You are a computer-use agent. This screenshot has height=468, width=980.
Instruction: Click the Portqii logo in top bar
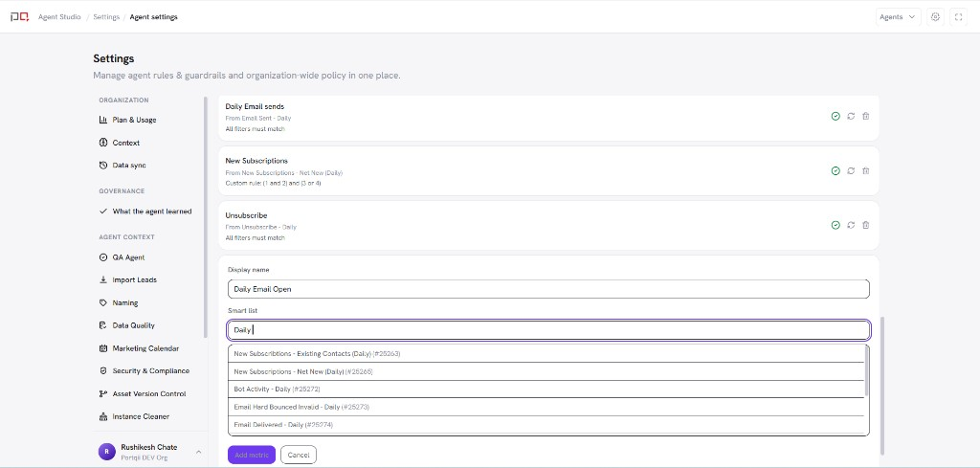click(x=19, y=17)
